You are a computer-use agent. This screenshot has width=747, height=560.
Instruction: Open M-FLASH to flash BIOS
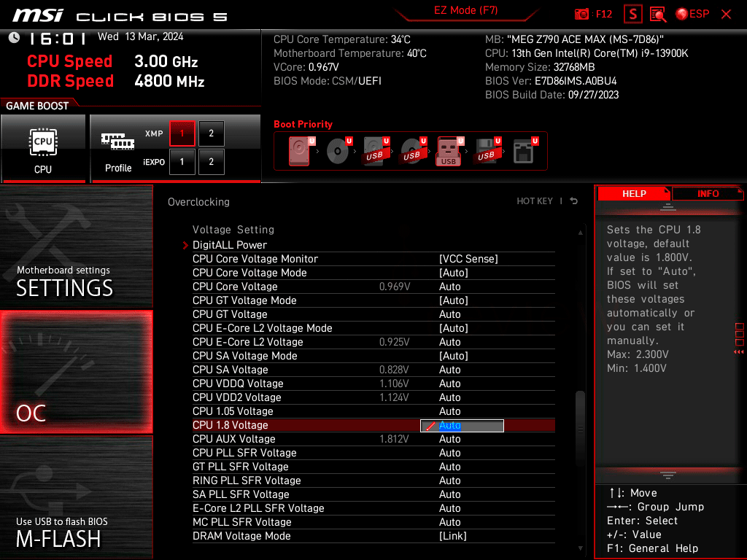pos(76,497)
